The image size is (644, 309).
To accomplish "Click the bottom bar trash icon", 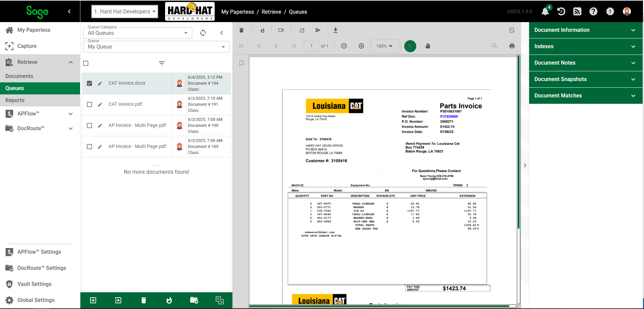I will 144,300.
